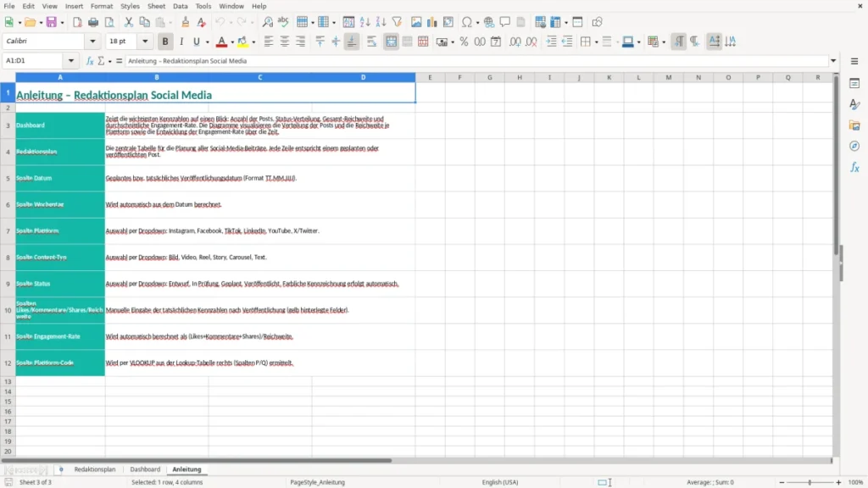Toggle Align Bottom
Viewport: 868px width, 488px height.
tap(352, 42)
